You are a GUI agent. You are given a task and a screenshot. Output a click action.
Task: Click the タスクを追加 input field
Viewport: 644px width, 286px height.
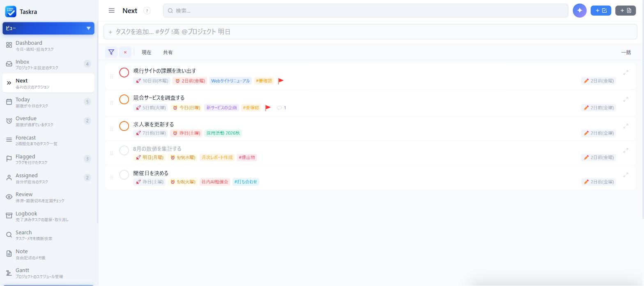(x=370, y=32)
